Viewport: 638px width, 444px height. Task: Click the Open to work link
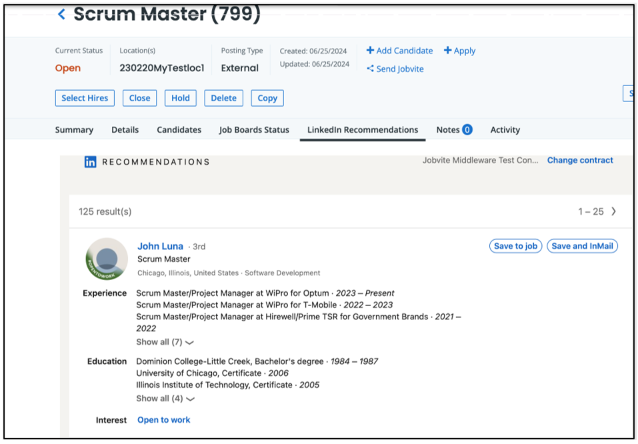click(164, 420)
